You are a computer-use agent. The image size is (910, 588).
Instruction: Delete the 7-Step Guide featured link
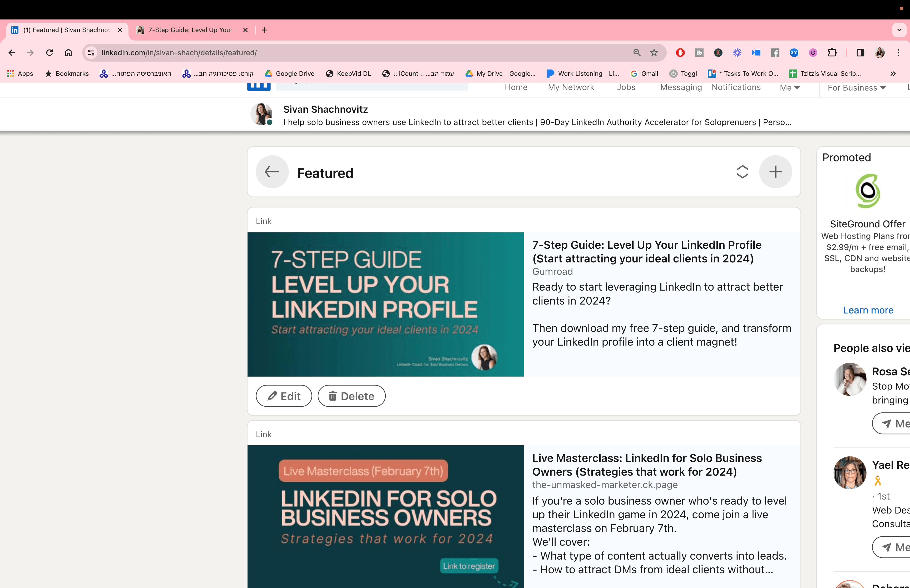[352, 396]
